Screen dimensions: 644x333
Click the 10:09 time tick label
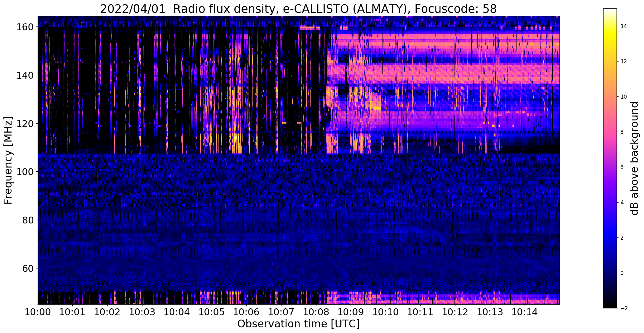[x=351, y=312]
